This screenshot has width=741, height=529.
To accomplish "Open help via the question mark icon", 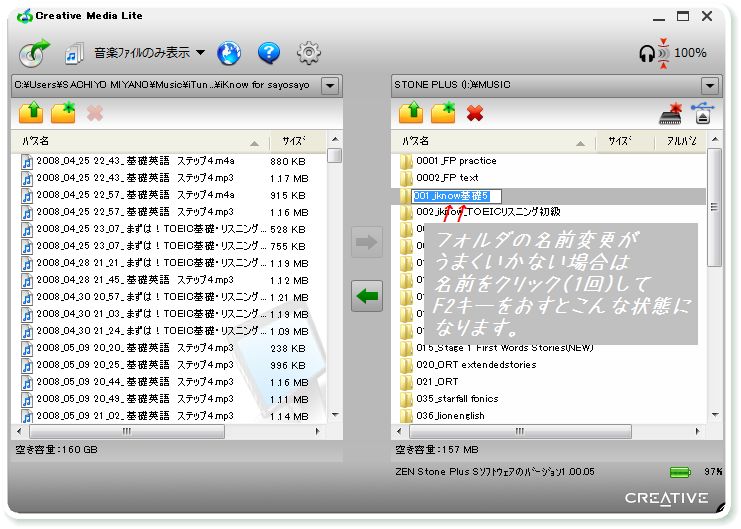I will pos(268,53).
